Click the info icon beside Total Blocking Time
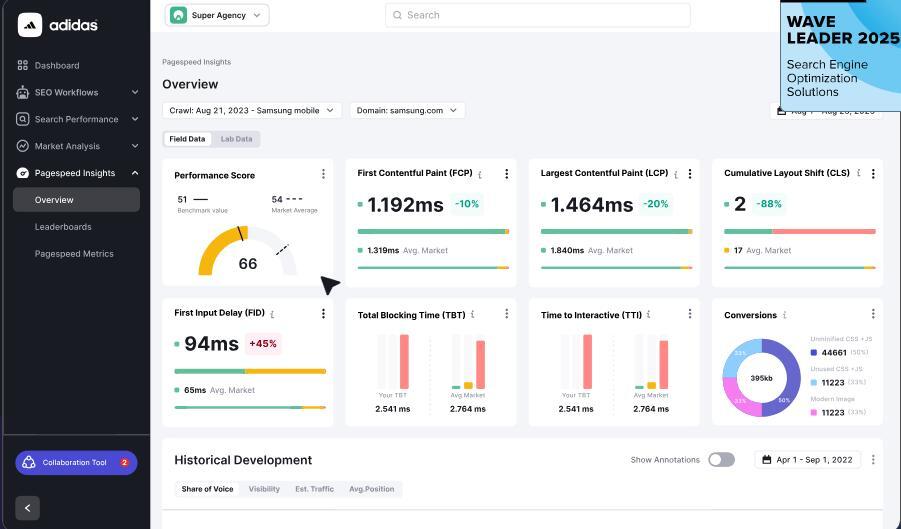Image resolution: width=901 pixels, height=529 pixels. (472, 315)
